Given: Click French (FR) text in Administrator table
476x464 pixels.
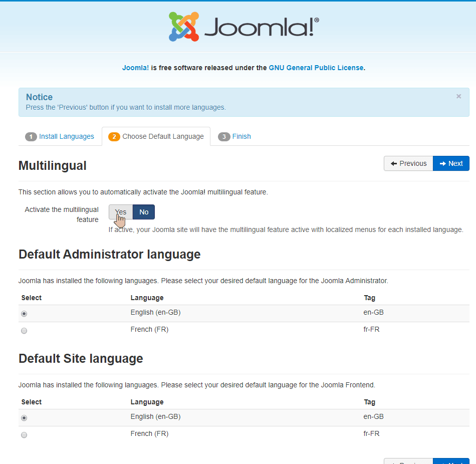Looking at the screenshot, I should 149,330.
